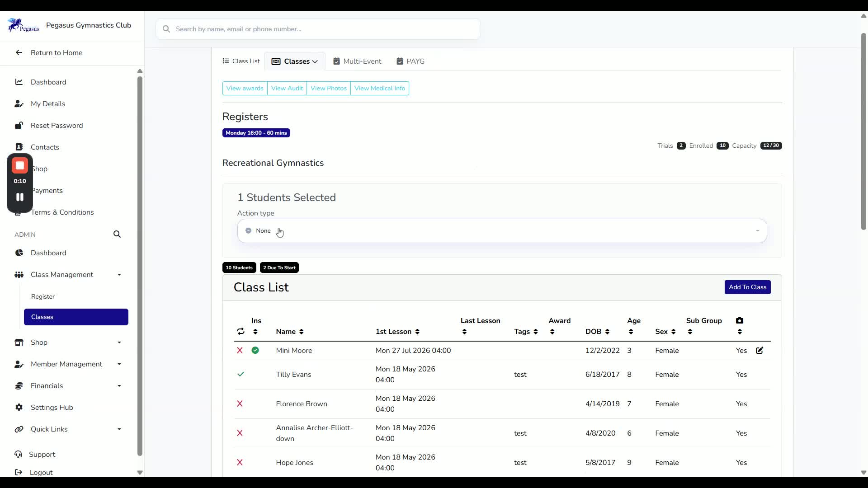Viewport: 868px width, 488px height.
Task: Click the green instructor check for Mini Moore
Action: point(255,351)
